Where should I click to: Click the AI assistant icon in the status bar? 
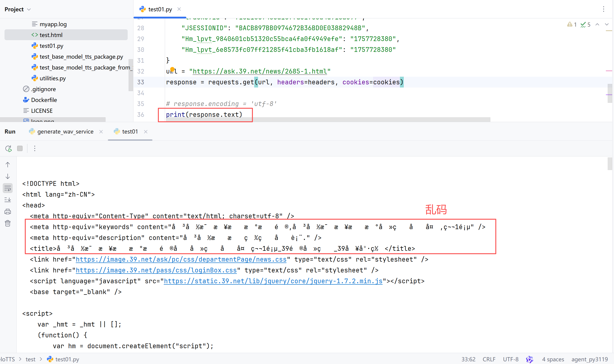tap(529, 359)
